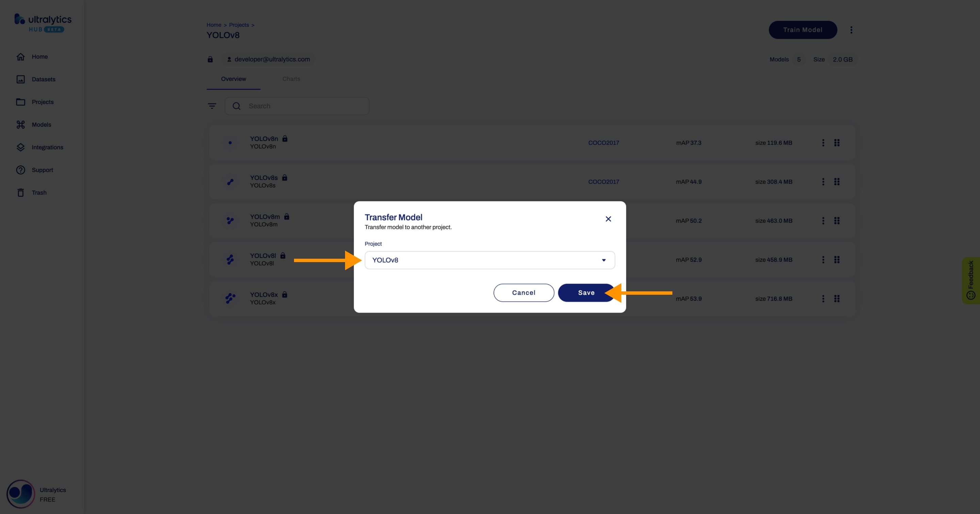Screen dimensions: 980x514
Task: Click Cancel to dismiss dialog
Action: click(524, 292)
